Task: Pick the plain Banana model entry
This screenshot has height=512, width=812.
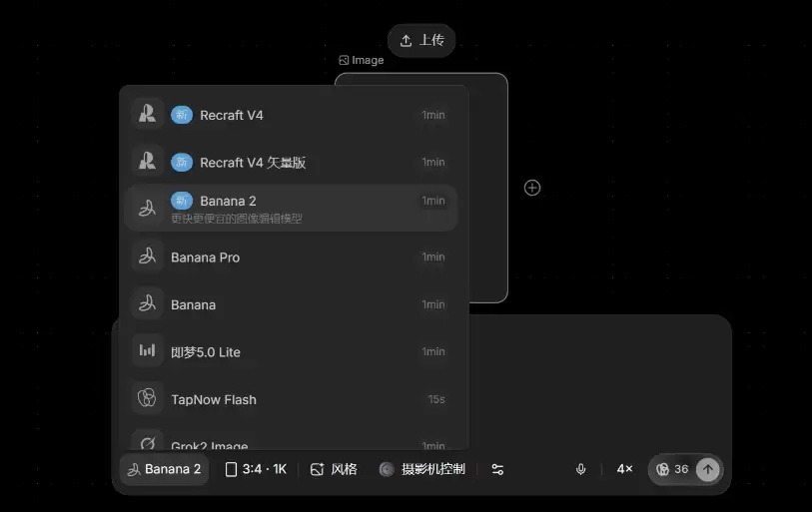Action: [x=291, y=304]
